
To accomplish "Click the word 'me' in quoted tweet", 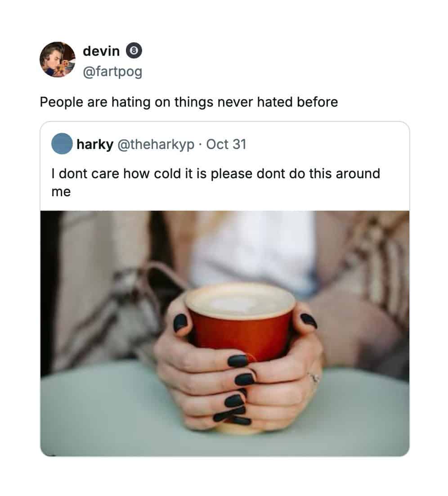I will (x=61, y=192).
